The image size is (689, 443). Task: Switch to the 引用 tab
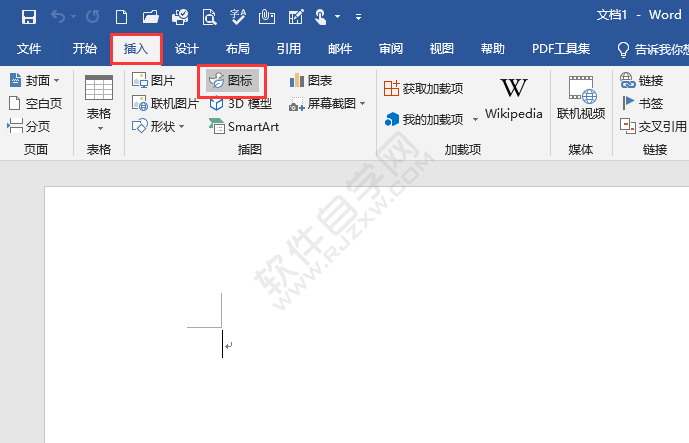289,48
